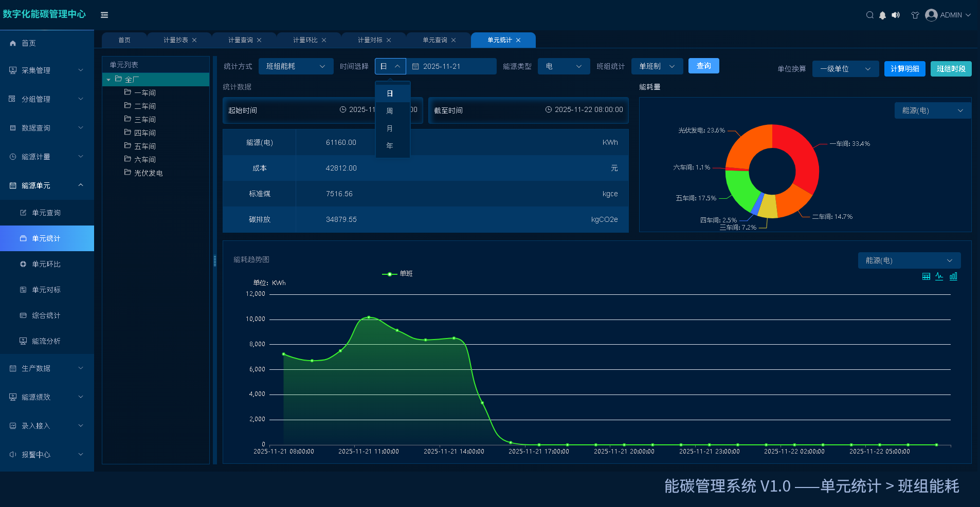980x507 pixels.
Task: Click the red 一车间 pie slice
Action: [x=802, y=154]
